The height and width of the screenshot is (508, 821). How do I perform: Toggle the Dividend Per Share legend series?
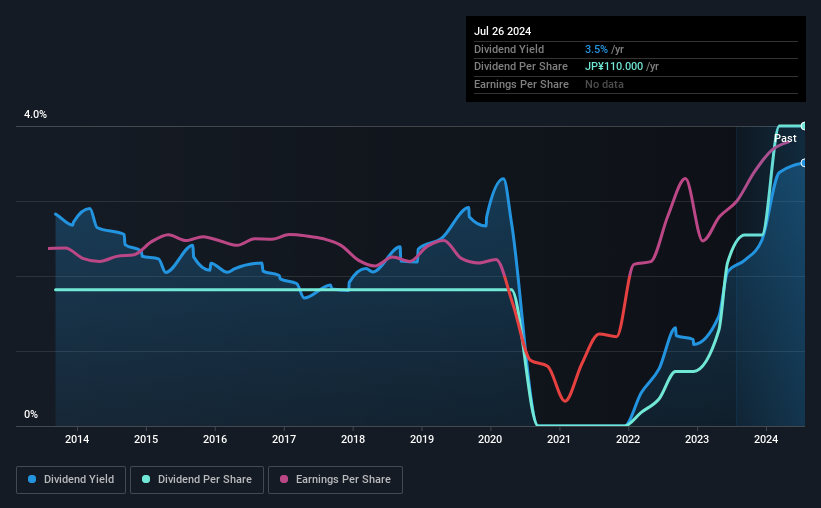(x=197, y=479)
